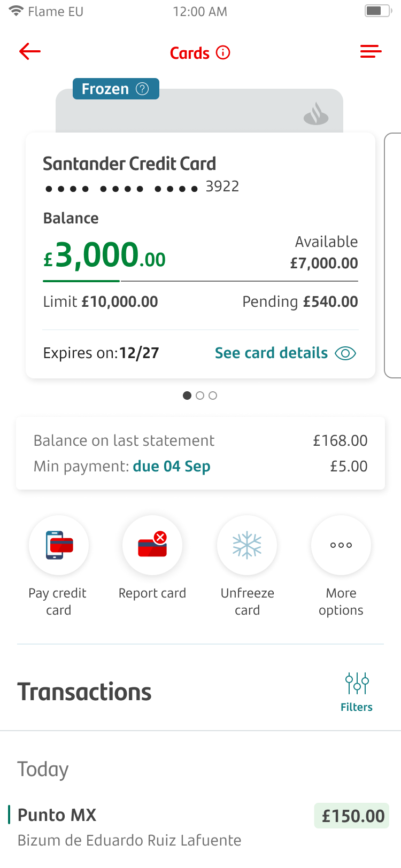Tap the green balance progress bar
401x868 pixels.
81,281
